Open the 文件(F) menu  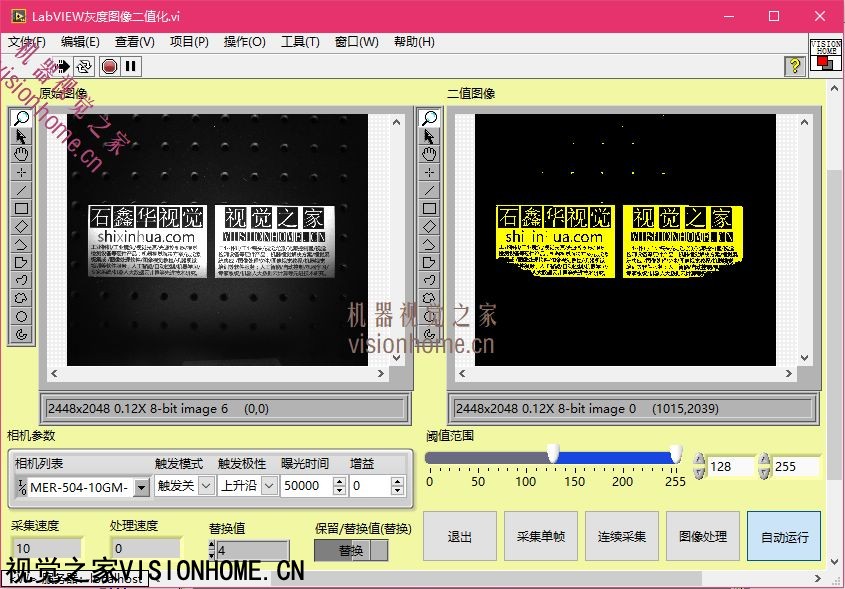[x=27, y=42]
